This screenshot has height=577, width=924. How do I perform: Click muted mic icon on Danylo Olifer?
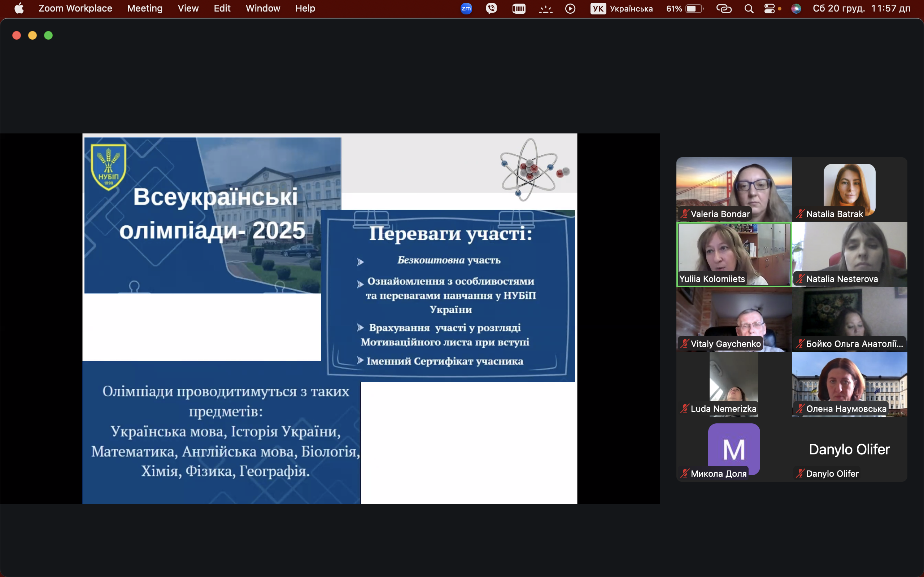800,473
